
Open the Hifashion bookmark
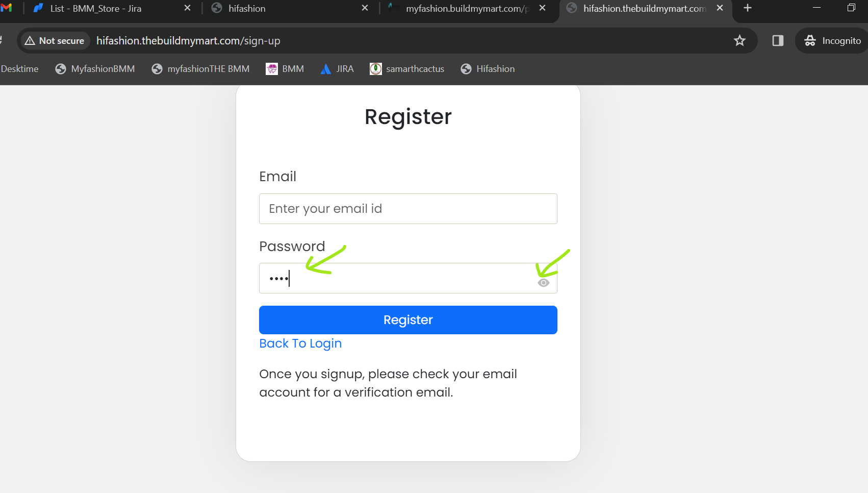(488, 69)
